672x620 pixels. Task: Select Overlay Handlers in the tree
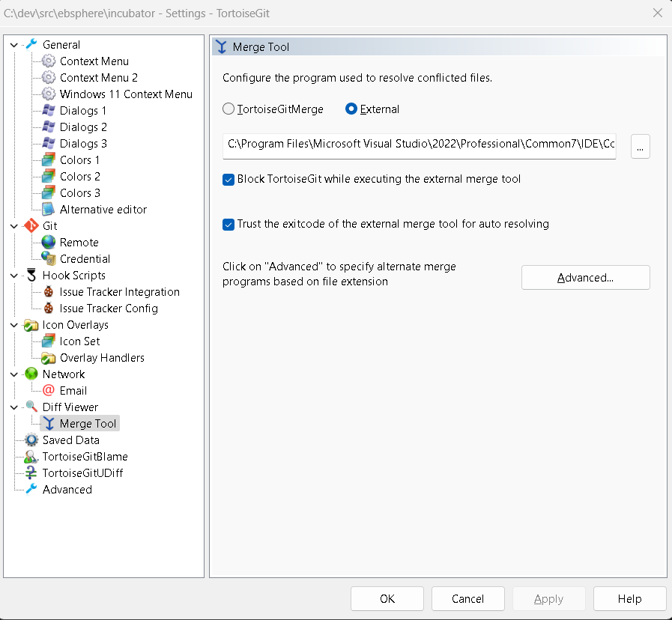point(102,358)
